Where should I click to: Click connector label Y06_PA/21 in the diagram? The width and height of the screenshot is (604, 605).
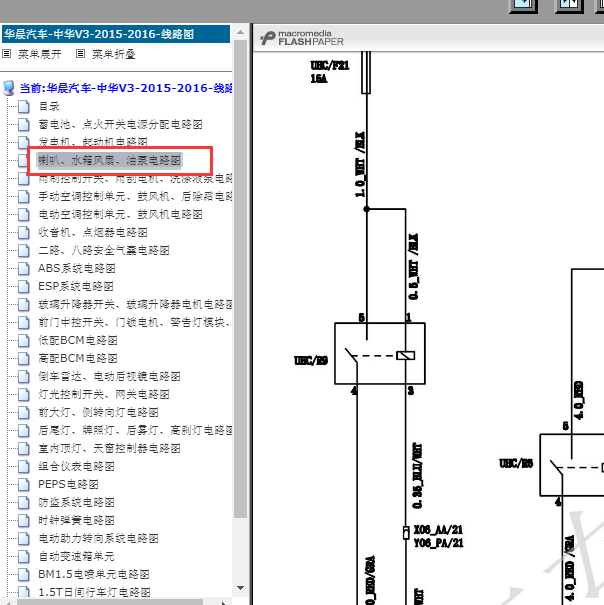click(x=438, y=543)
